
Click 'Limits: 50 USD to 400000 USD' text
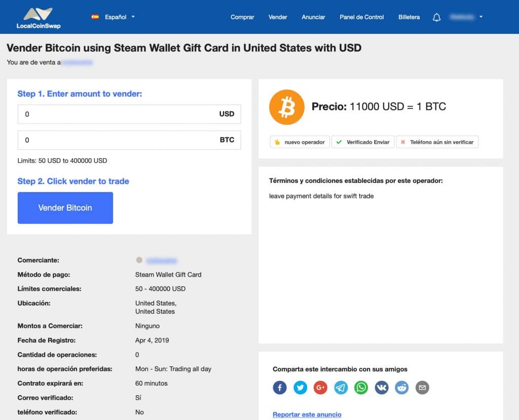point(62,161)
